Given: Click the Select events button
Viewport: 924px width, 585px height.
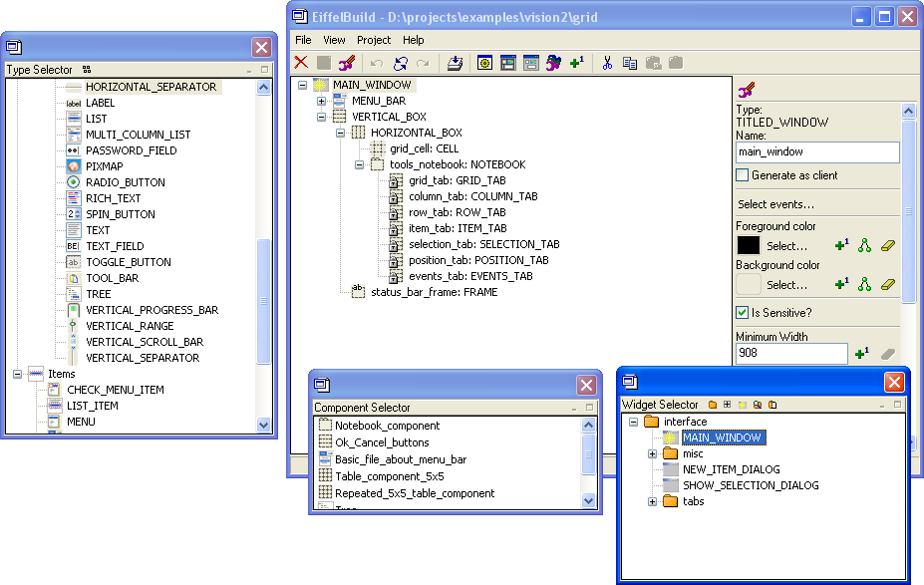Looking at the screenshot, I should [773, 204].
